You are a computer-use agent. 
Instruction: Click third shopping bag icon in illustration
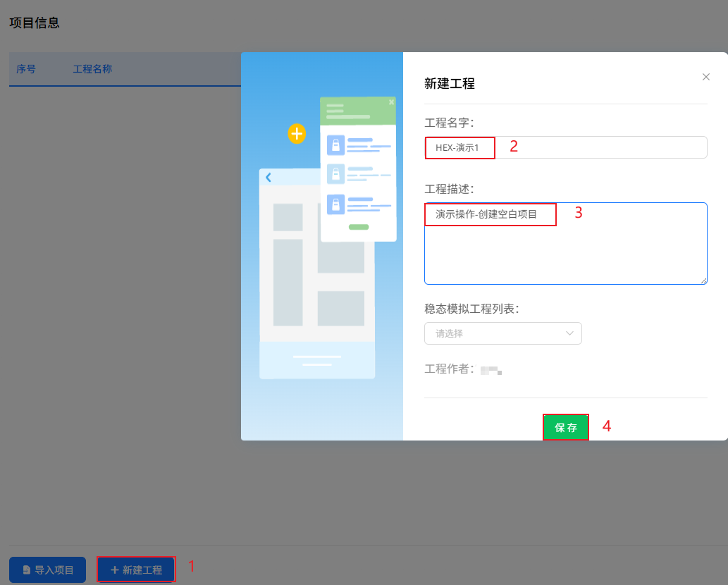click(x=335, y=204)
